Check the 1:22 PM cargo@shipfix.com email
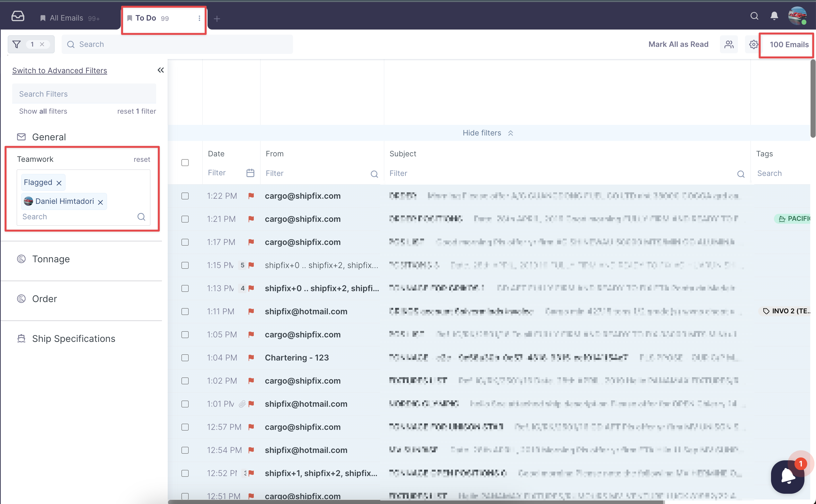The image size is (816, 504). tap(185, 196)
